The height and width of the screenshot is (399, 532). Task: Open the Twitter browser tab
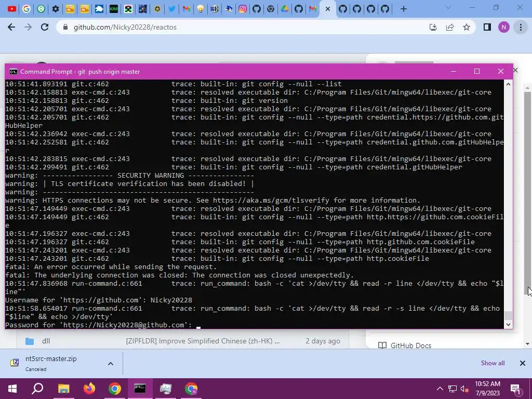click(172, 9)
